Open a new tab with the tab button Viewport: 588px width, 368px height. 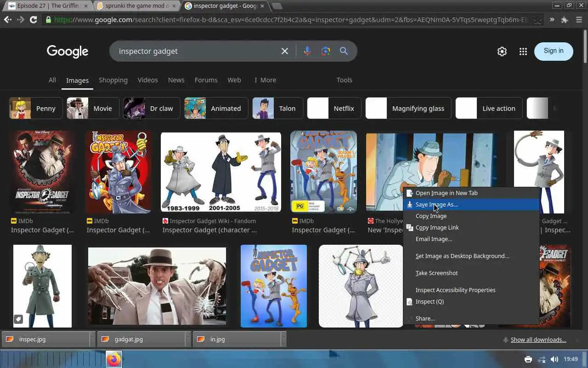pos(277,6)
